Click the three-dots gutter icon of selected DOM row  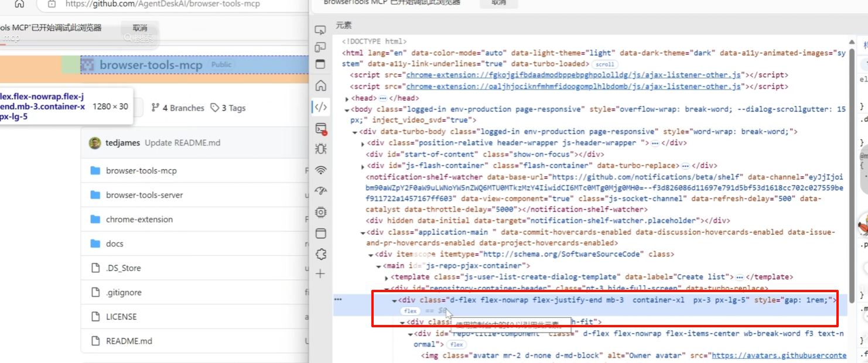338,299
